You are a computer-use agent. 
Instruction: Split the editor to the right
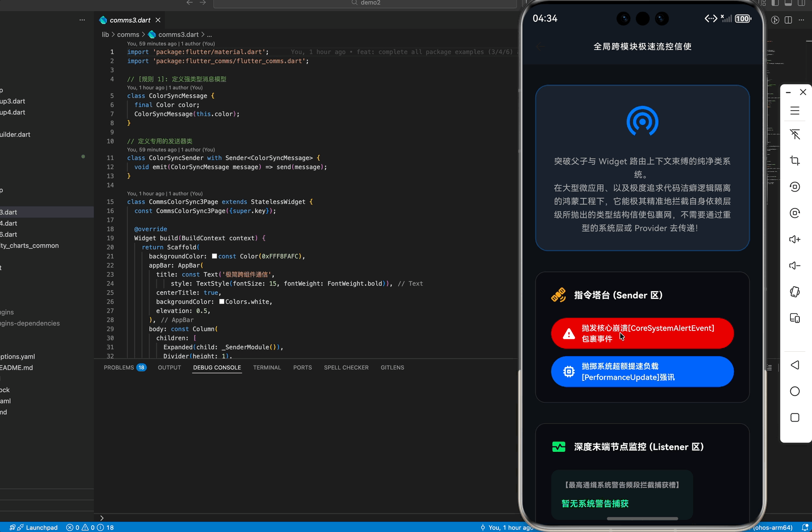point(788,20)
